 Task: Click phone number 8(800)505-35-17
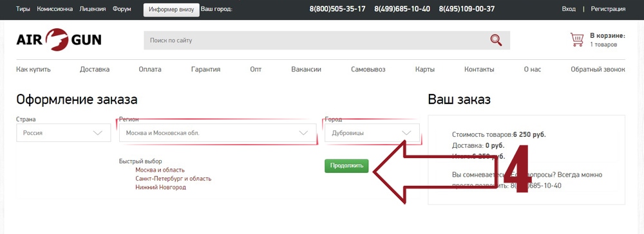coord(337,9)
